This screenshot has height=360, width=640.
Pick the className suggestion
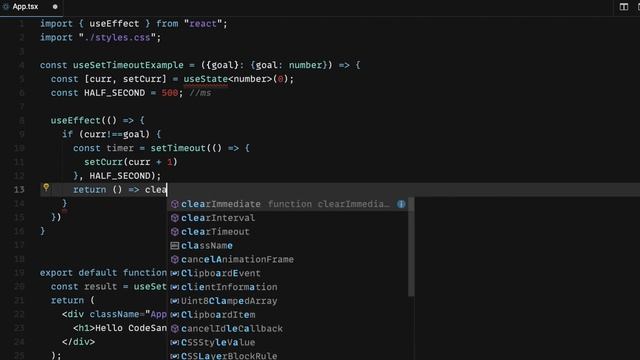click(x=288, y=246)
